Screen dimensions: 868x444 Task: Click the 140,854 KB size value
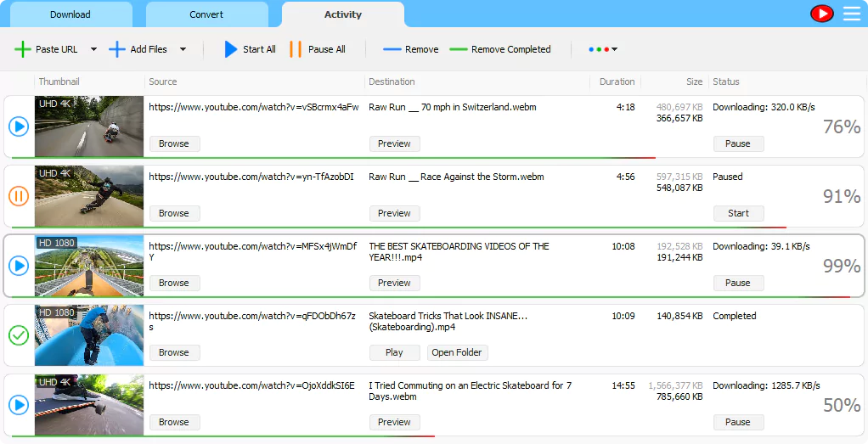(679, 316)
